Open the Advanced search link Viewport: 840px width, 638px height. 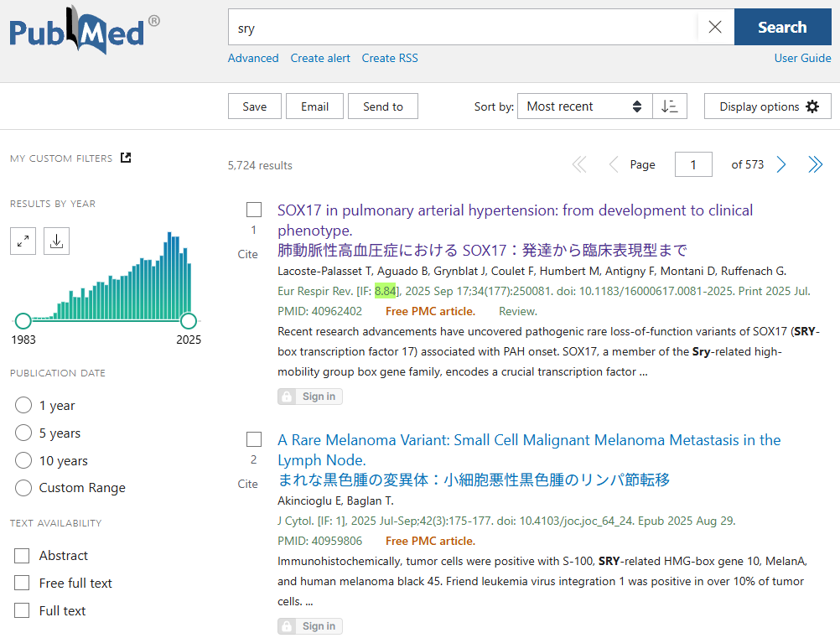253,58
